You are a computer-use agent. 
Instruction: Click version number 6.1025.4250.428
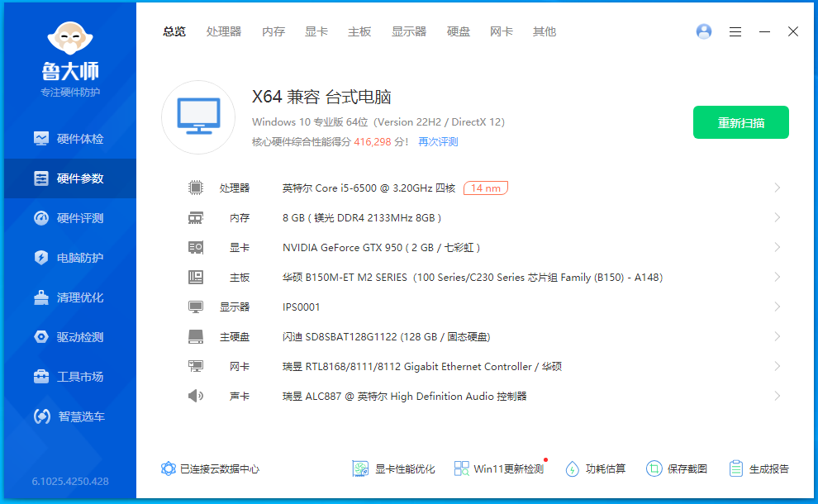point(70,481)
